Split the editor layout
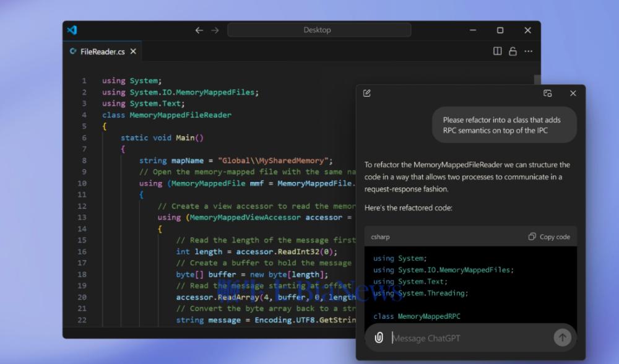Viewport: 619px width, 364px height. (x=498, y=51)
